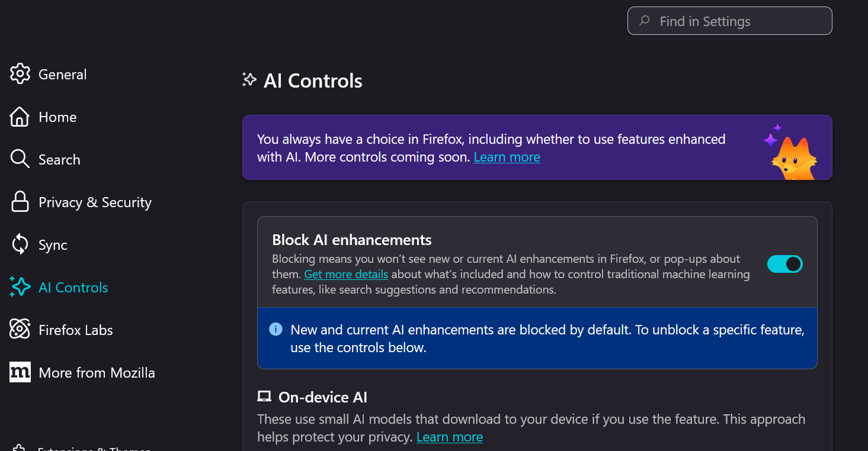Open Extensions & Themes from sidebar

[94, 448]
